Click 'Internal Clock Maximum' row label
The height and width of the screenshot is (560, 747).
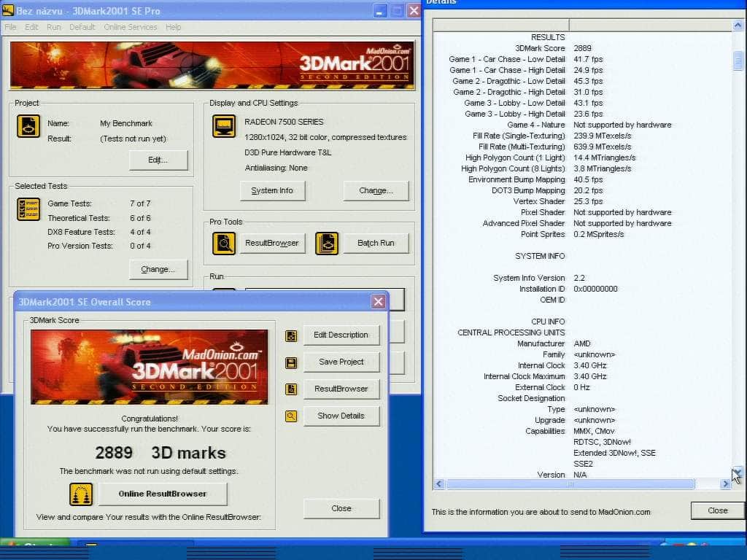(x=524, y=377)
